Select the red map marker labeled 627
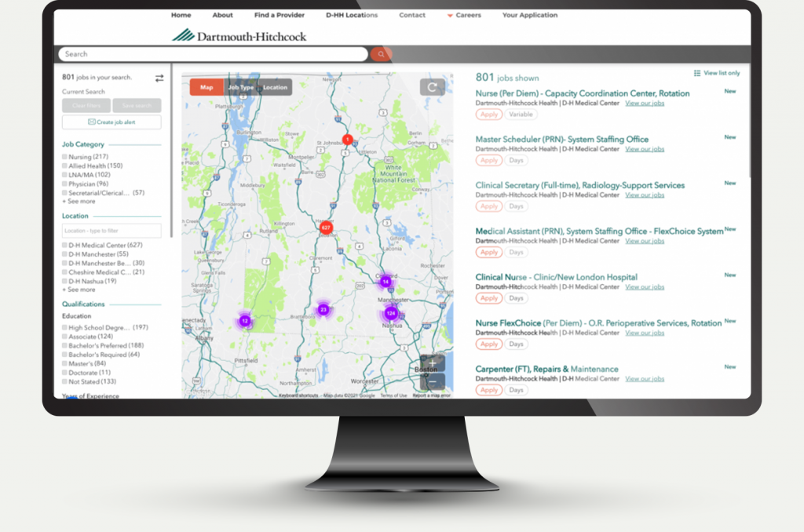 pos(326,228)
